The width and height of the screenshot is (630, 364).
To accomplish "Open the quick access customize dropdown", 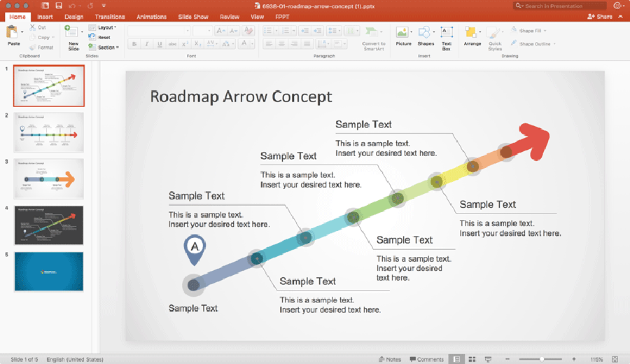I will click(104, 6).
